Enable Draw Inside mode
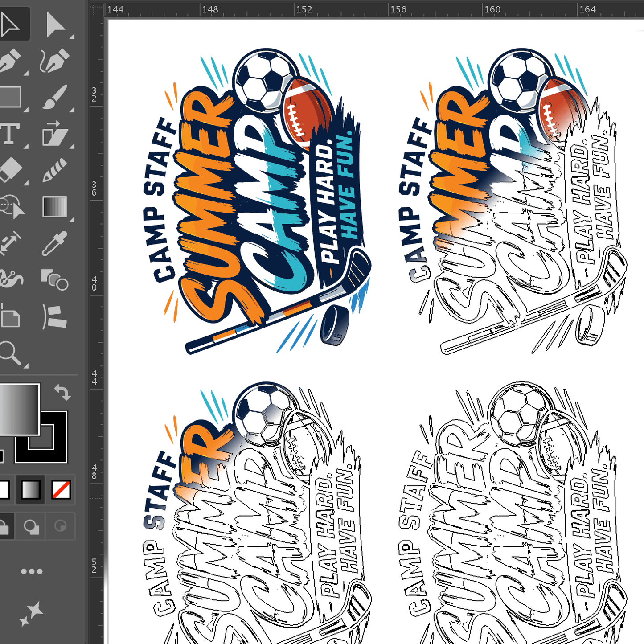This screenshot has width=644, height=644. coord(60,527)
